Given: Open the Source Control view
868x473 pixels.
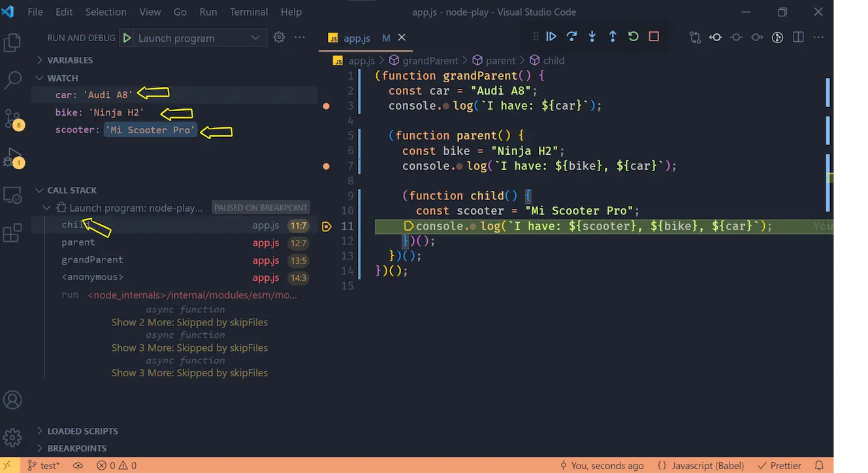Looking at the screenshot, I should click(13, 119).
